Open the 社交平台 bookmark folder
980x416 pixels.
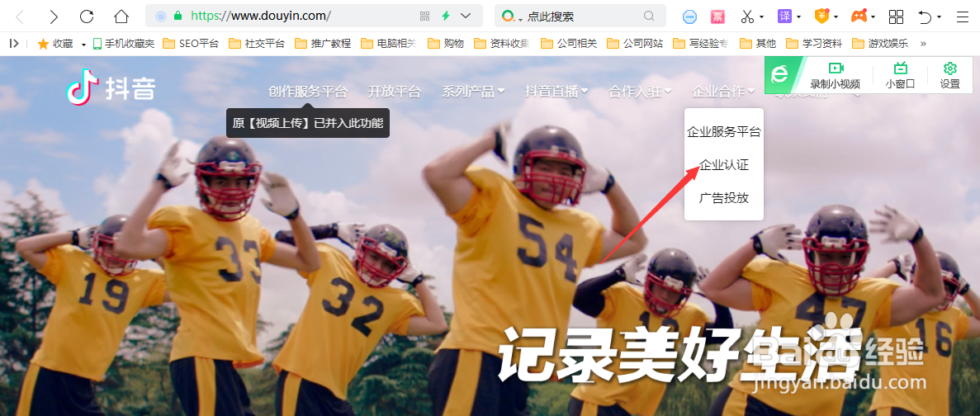pyautogui.click(x=257, y=43)
